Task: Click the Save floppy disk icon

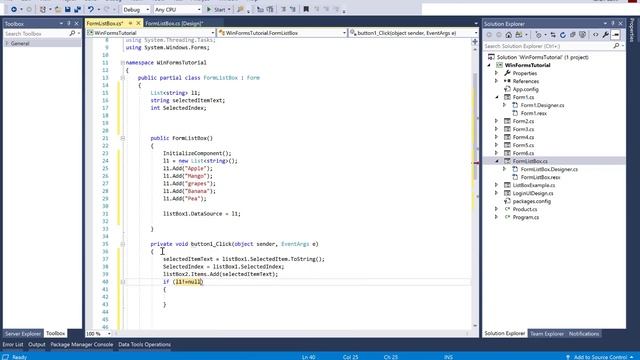Action: (x=68, y=9)
